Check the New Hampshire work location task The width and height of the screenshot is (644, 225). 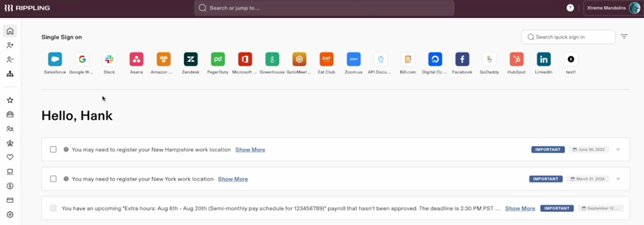[x=53, y=150]
